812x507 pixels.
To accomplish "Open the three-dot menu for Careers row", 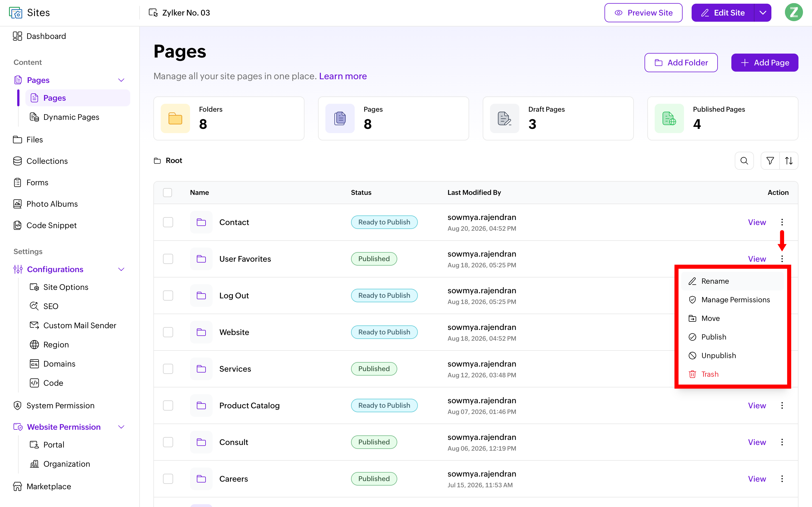I will pyautogui.click(x=782, y=479).
